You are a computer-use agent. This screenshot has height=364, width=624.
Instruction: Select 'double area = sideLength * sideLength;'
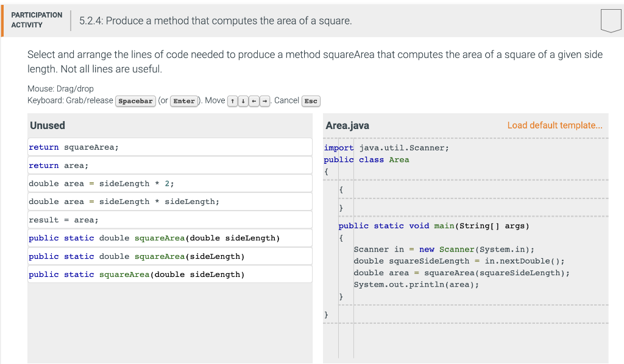coord(169,201)
